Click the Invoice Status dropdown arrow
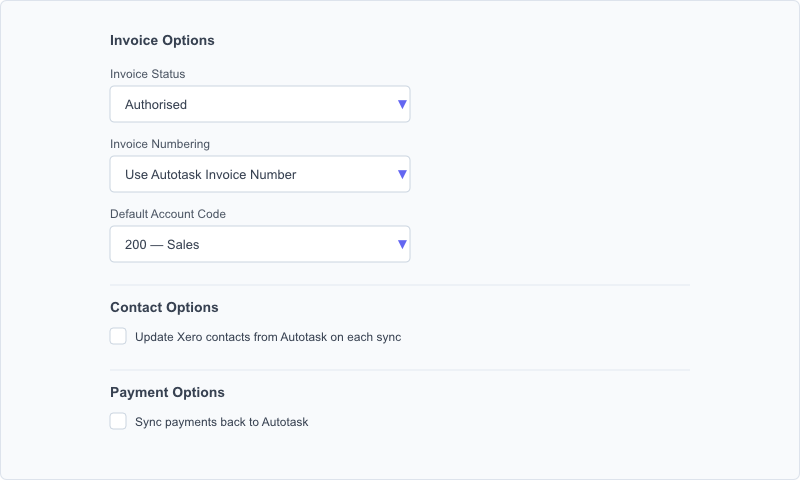 click(402, 104)
